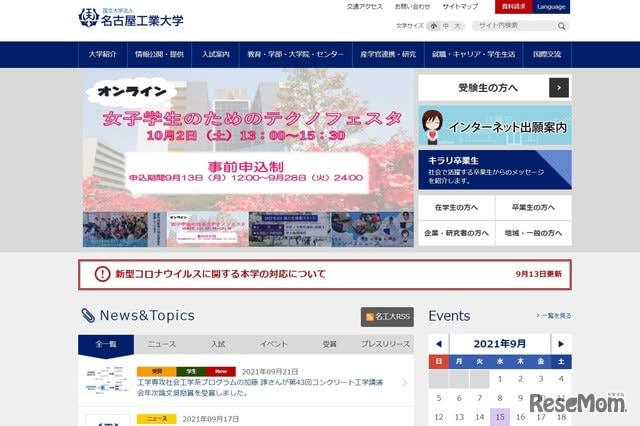Go to previous month in calendar

pos(439,344)
